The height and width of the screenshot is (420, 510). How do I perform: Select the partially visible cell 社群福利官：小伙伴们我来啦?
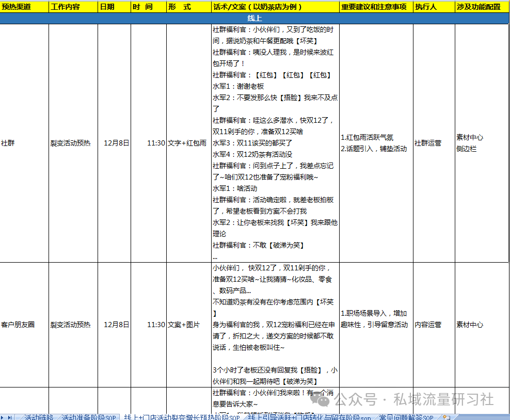(275, 400)
